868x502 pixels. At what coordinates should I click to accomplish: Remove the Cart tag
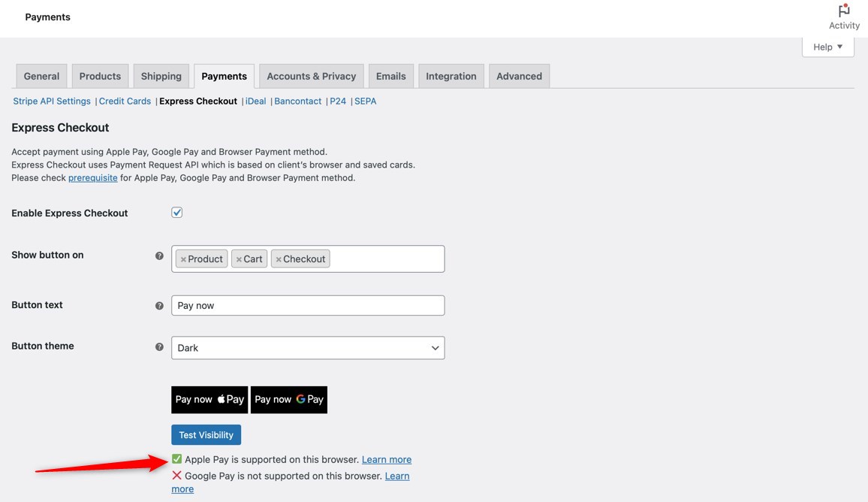(x=239, y=259)
